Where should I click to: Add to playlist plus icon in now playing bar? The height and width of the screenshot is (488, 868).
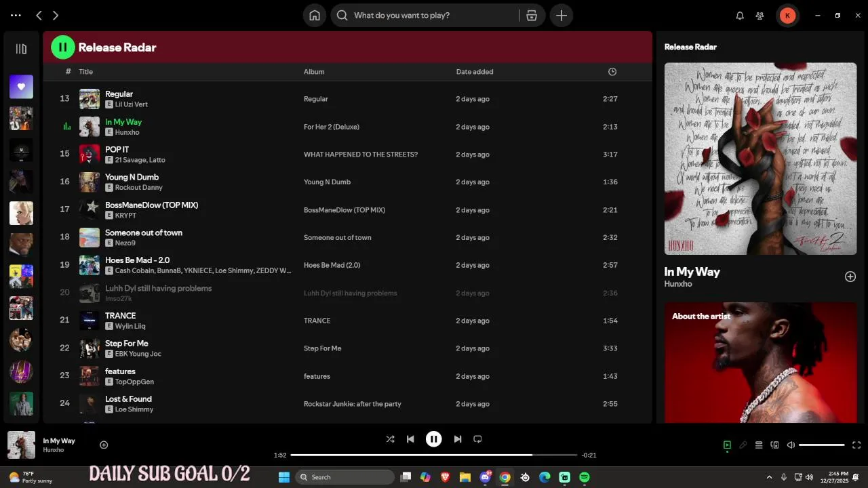coord(104,445)
